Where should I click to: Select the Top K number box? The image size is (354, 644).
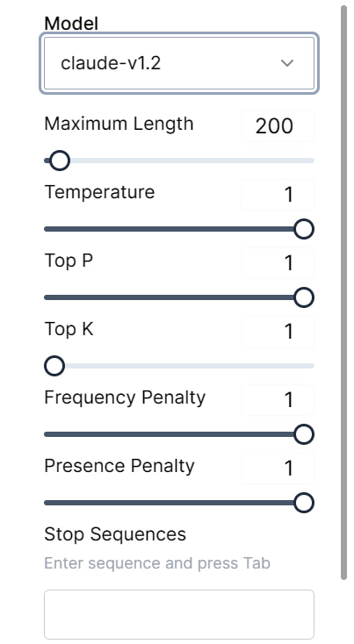278,332
